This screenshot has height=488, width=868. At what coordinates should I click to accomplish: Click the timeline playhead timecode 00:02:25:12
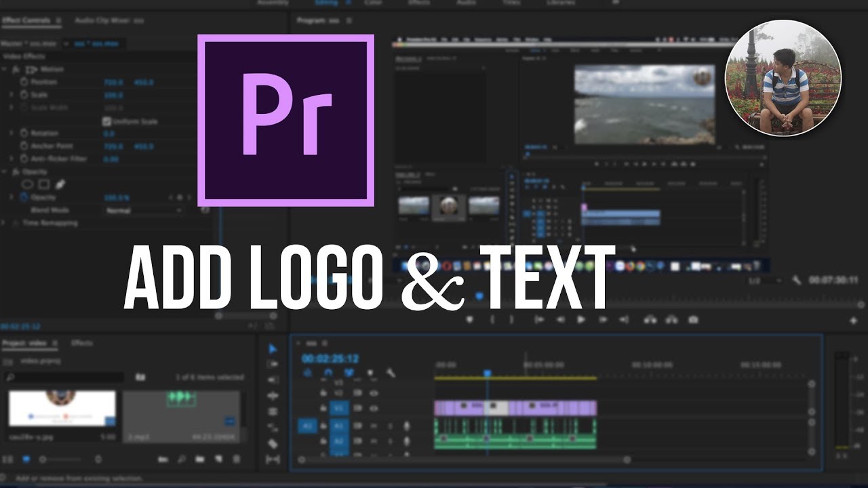pyautogui.click(x=330, y=359)
